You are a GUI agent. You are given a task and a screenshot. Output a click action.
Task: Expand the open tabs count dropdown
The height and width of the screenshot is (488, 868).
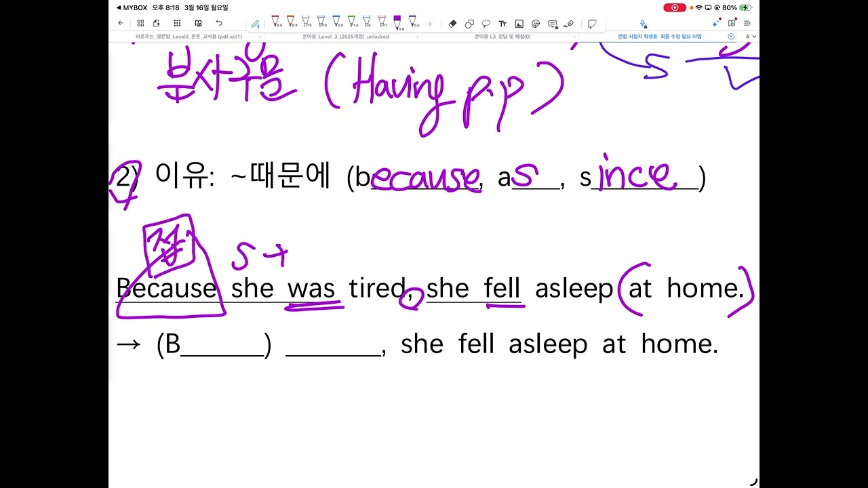(751, 37)
